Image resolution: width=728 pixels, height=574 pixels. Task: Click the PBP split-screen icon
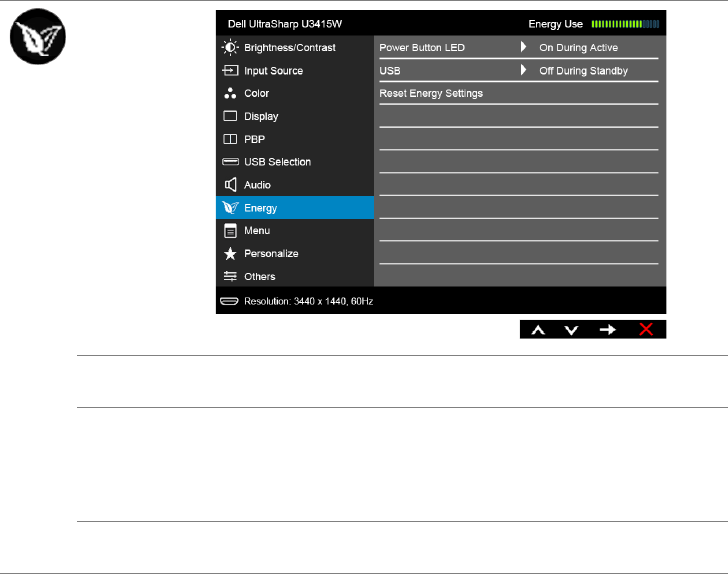coord(230,139)
